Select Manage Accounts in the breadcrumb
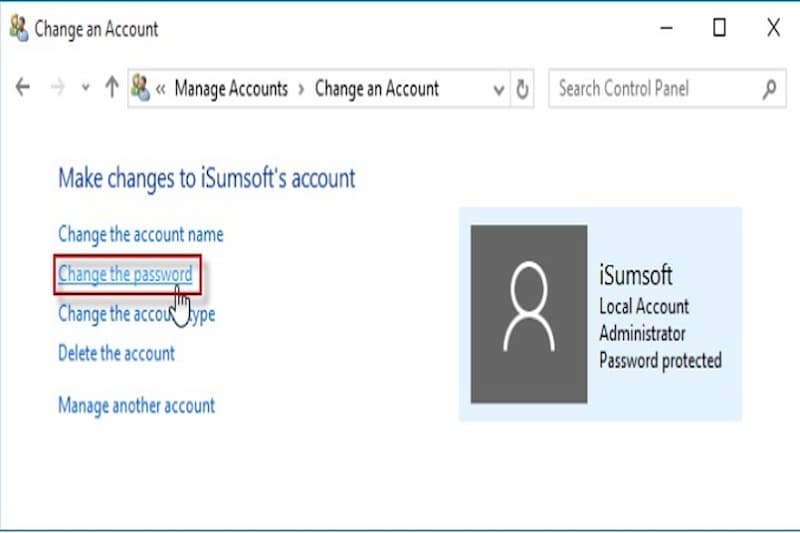 point(231,89)
